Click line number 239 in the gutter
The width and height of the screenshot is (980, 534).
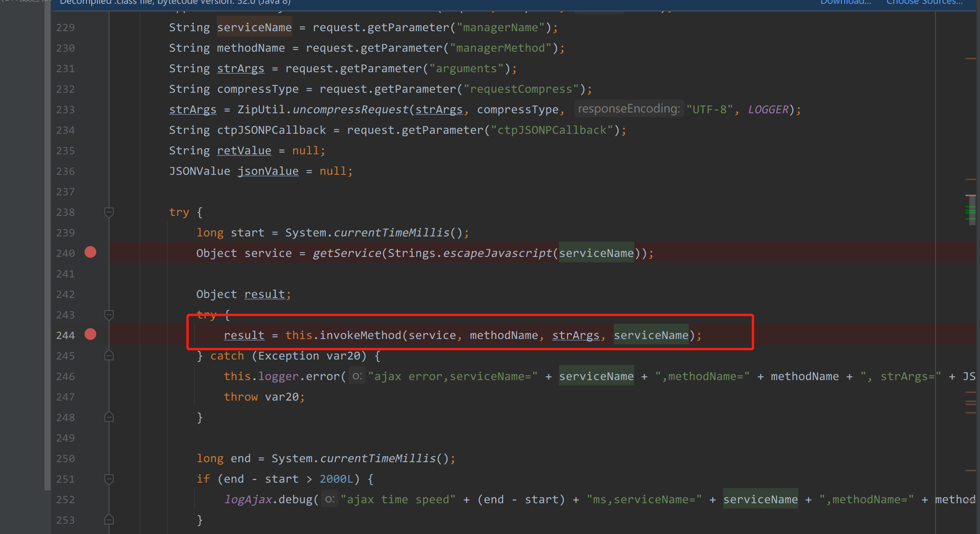coord(65,233)
